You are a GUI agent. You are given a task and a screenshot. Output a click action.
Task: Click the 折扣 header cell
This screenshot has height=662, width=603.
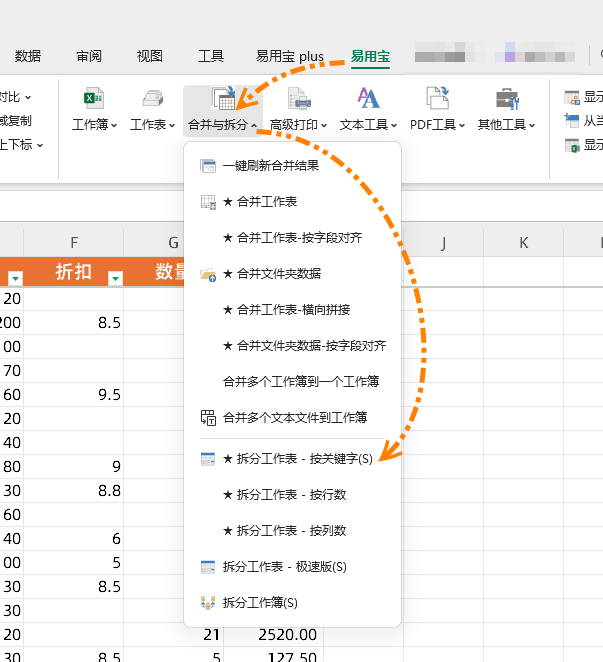(73, 272)
